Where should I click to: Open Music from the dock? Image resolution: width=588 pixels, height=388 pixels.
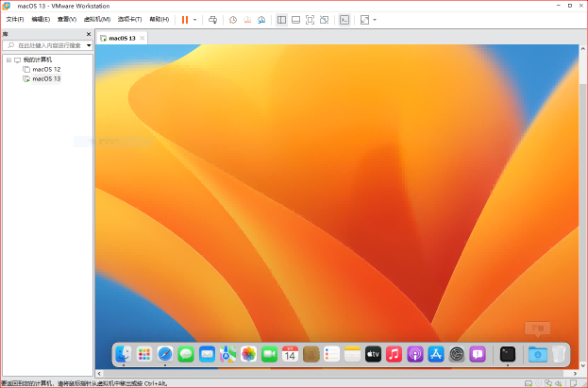click(395, 354)
